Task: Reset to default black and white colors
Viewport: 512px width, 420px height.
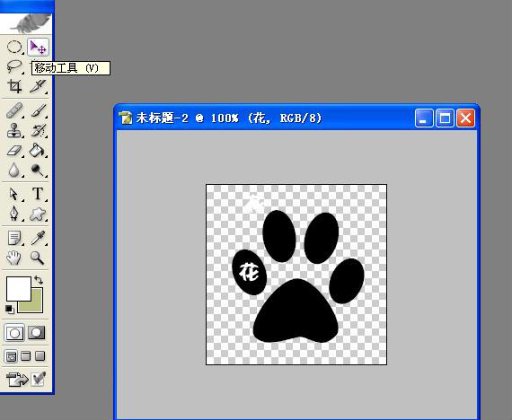Action: click(x=10, y=309)
